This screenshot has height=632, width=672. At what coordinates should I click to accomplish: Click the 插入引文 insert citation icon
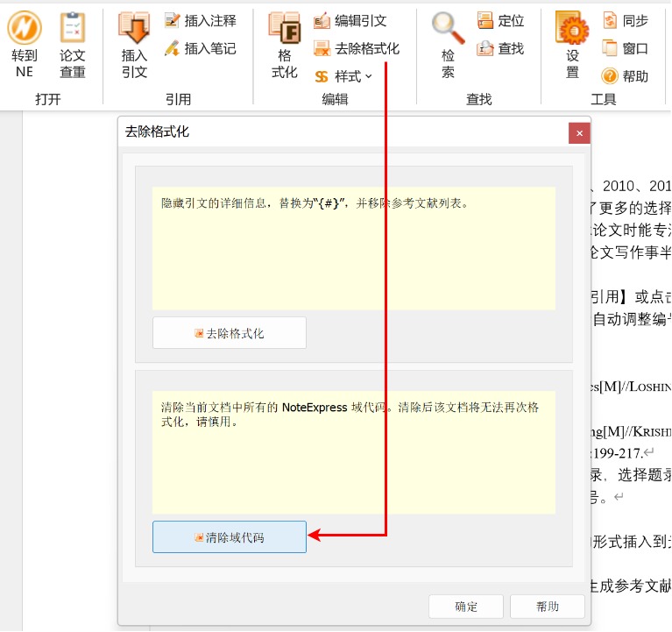tap(134, 45)
